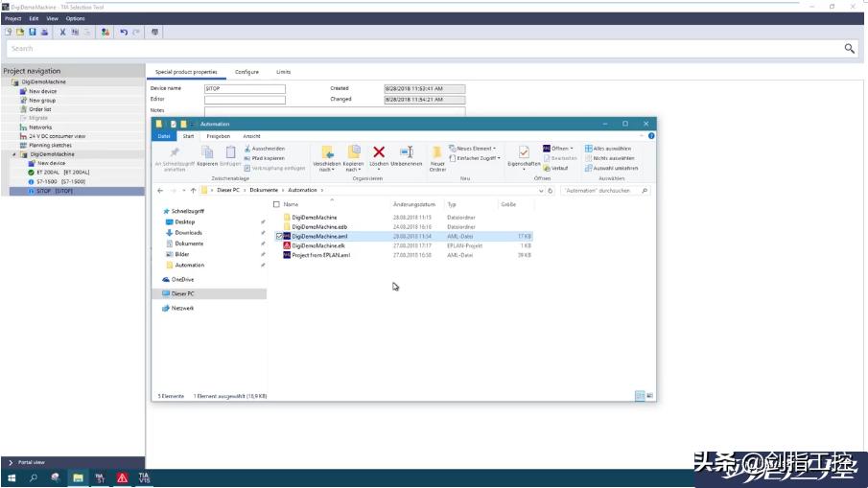Screen dimensions: 868x488
Task: Click red warning-triangle app in taskbar
Action: pyautogui.click(x=122, y=477)
